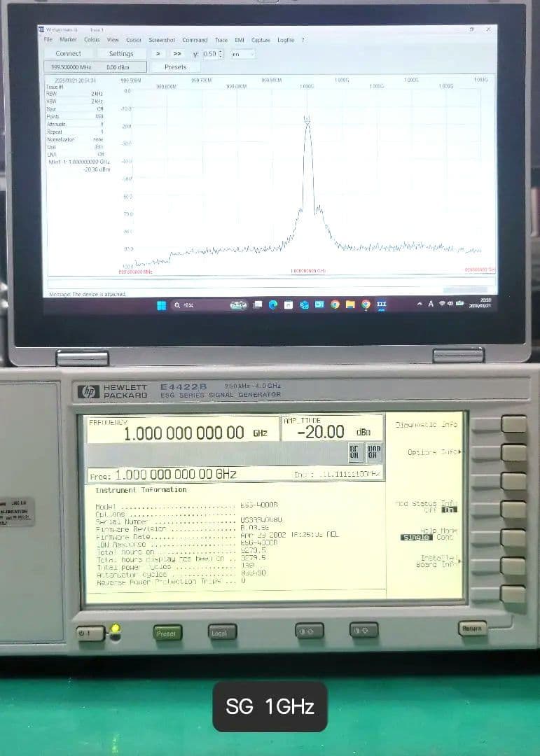The width and height of the screenshot is (540, 756).
Task: Select the Unit dBm row
Action: click(75, 147)
